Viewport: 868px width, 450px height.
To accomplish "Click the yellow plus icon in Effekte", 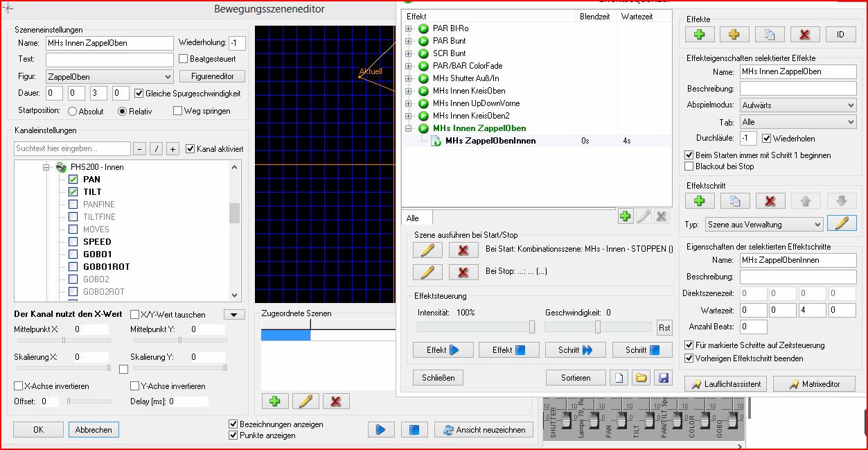I will [x=734, y=34].
